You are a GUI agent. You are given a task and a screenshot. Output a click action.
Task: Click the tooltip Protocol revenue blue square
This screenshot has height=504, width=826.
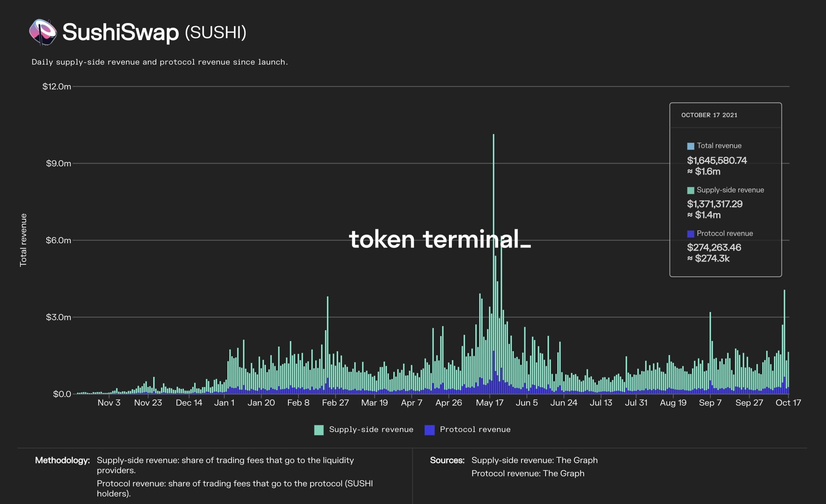tap(690, 234)
